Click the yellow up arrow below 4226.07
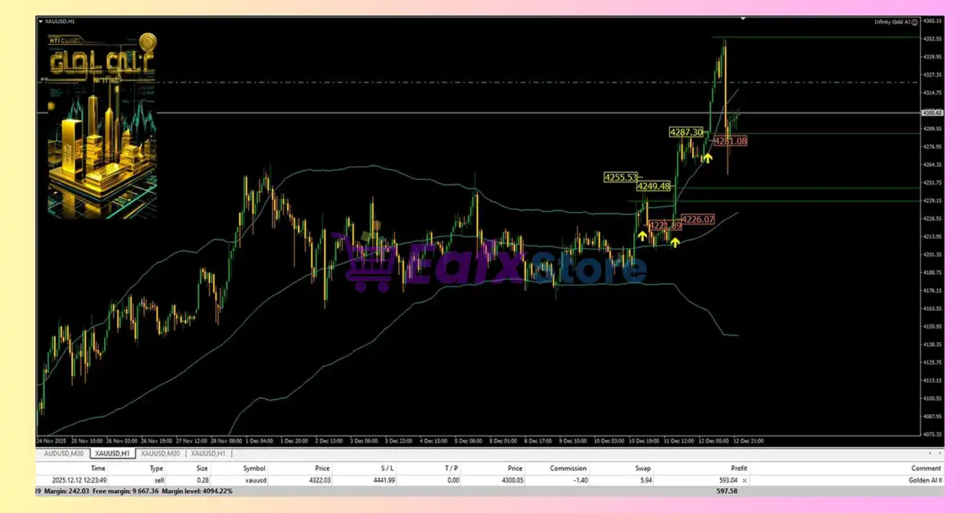 675,242
